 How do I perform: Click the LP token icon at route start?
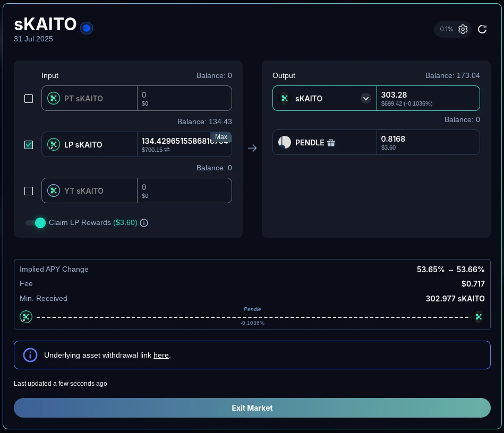pyautogui.click(x=26, y=317)
